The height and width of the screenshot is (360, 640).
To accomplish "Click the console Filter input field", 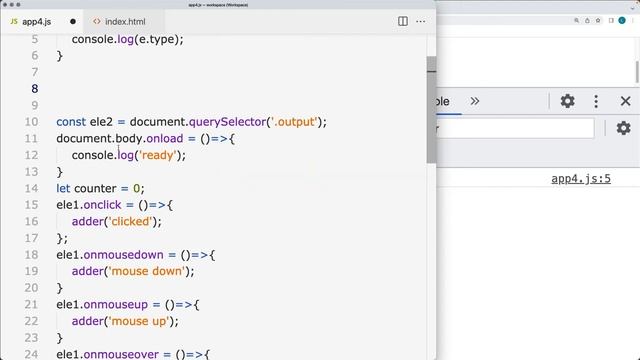I will tap(515, 129).
